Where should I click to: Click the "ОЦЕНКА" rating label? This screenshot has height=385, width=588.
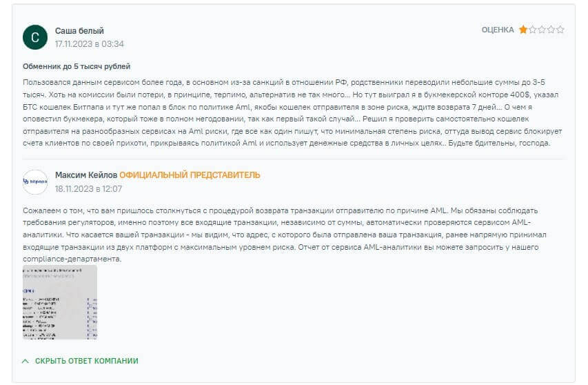[497, 30]
